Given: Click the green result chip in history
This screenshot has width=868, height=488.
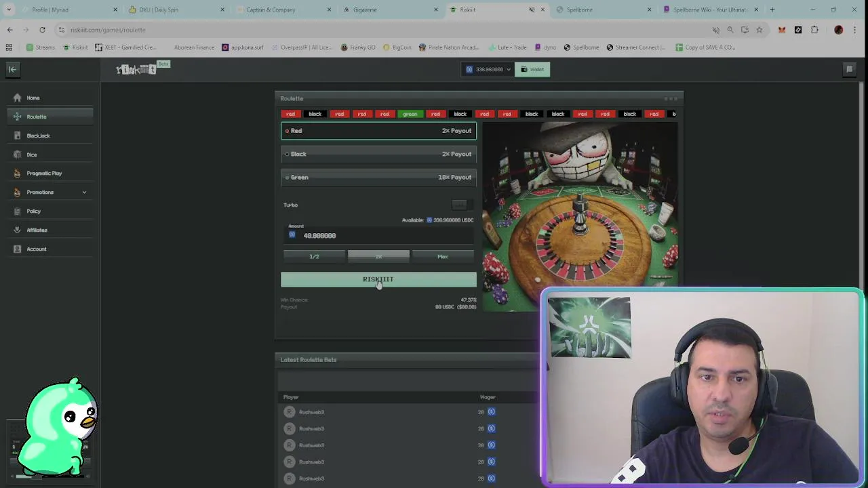Looking at the screenshot, I should [x=410, y=114].
